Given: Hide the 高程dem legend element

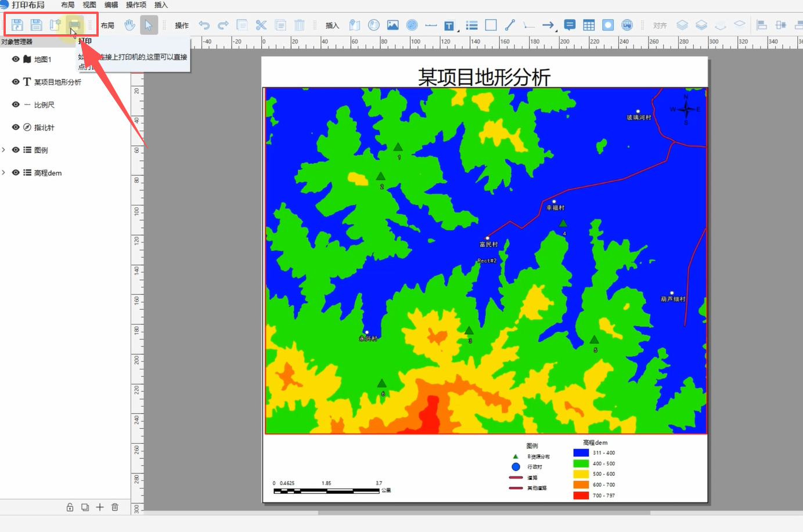Looking at the screenshot, I should pyautogui.click(x=16, y=172).
